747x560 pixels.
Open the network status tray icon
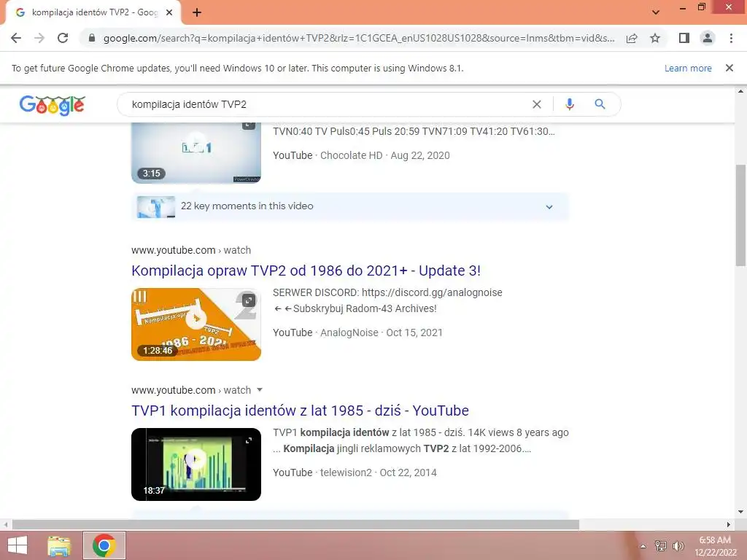[661, 546]
